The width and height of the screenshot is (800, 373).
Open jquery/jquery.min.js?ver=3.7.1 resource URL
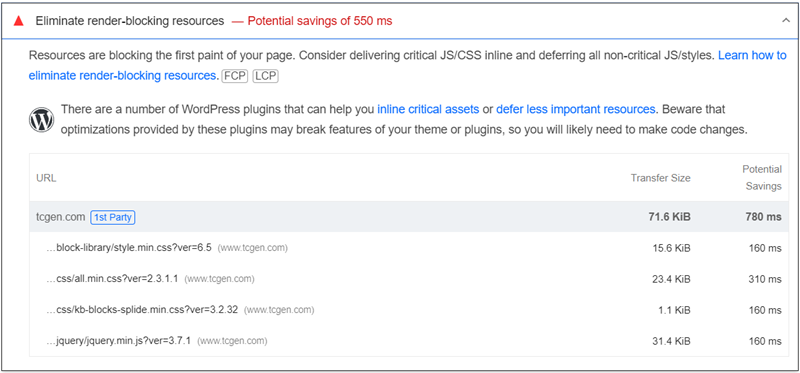point(118,341)
